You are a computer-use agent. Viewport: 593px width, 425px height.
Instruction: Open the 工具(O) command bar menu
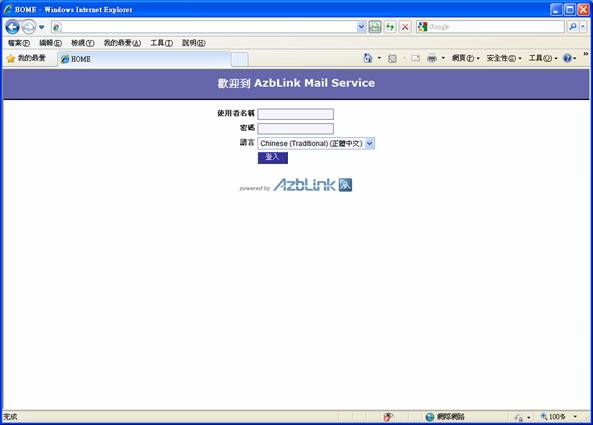point(543,58)
